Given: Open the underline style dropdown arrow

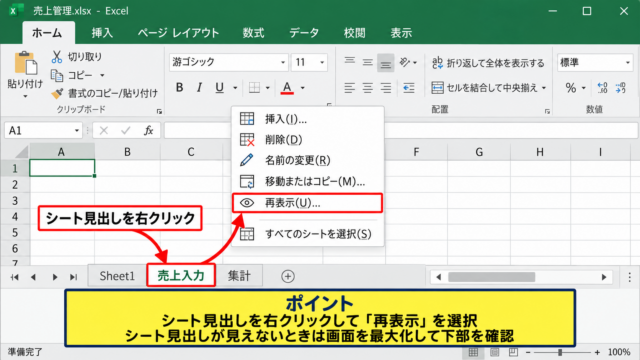Looking at the screenshot, I should [x=235, y=88].
